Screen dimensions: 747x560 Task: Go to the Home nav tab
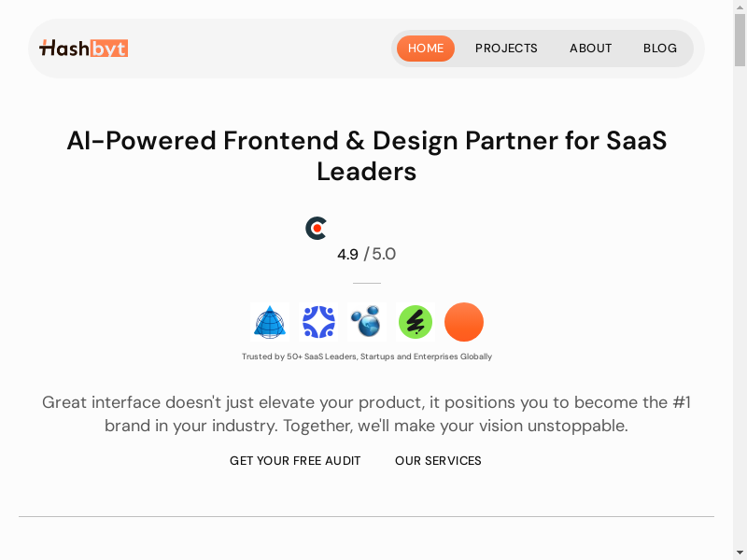426,49
